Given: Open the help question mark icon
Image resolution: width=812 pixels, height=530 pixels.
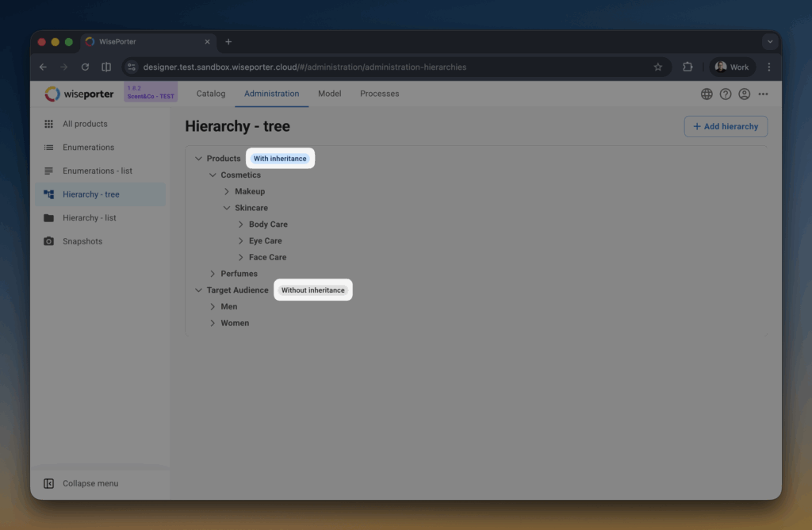Looking at the screenshot, I should [726, 94].
